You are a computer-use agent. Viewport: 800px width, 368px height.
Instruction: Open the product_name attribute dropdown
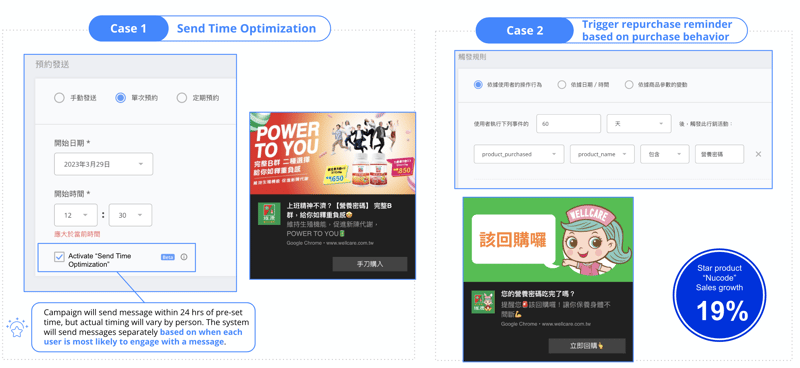point(602,154)
